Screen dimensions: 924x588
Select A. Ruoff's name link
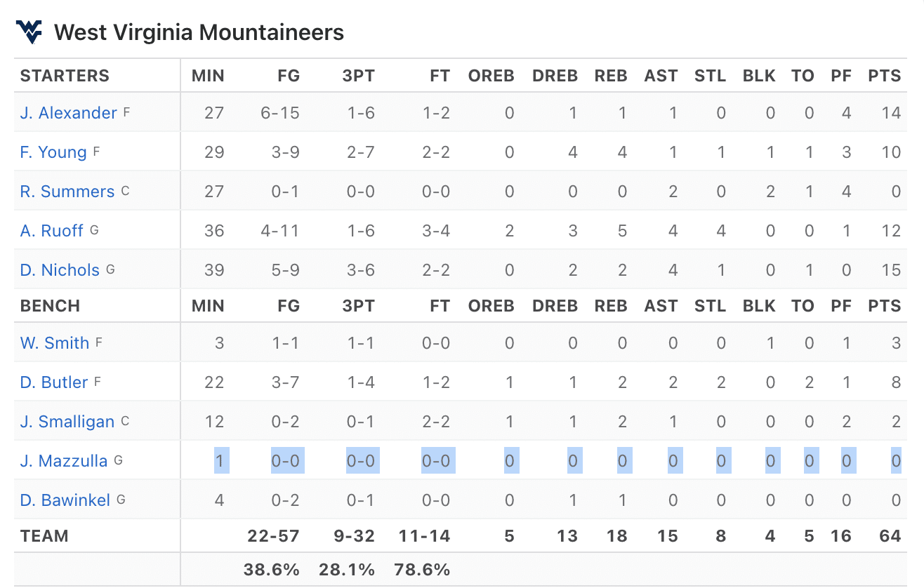coord(52,231)
